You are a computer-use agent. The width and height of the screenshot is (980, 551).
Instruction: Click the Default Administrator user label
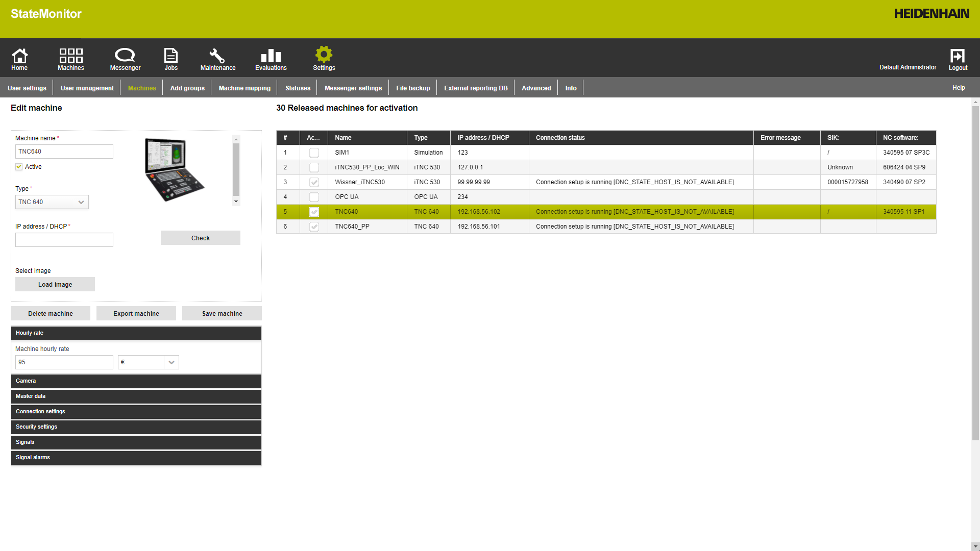click(908, 67)
